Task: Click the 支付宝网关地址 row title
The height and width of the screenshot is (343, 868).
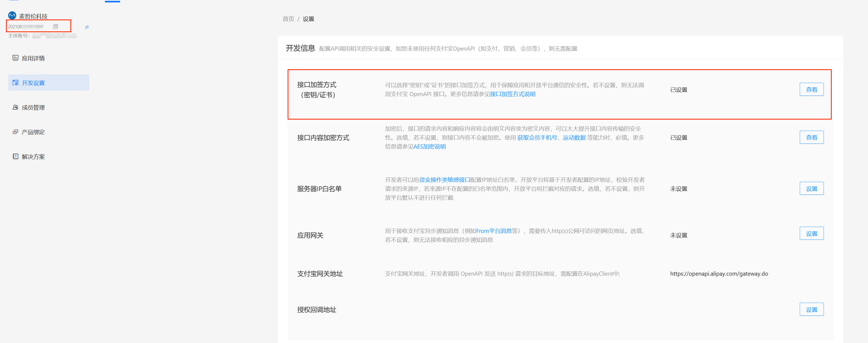Action: pyautogui.click(x=320, y=273)
